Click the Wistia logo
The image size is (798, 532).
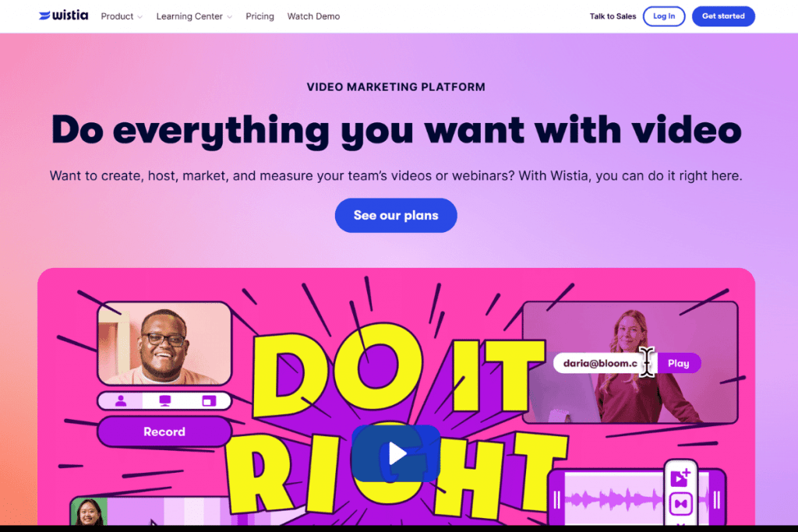[x=64, y=16]
